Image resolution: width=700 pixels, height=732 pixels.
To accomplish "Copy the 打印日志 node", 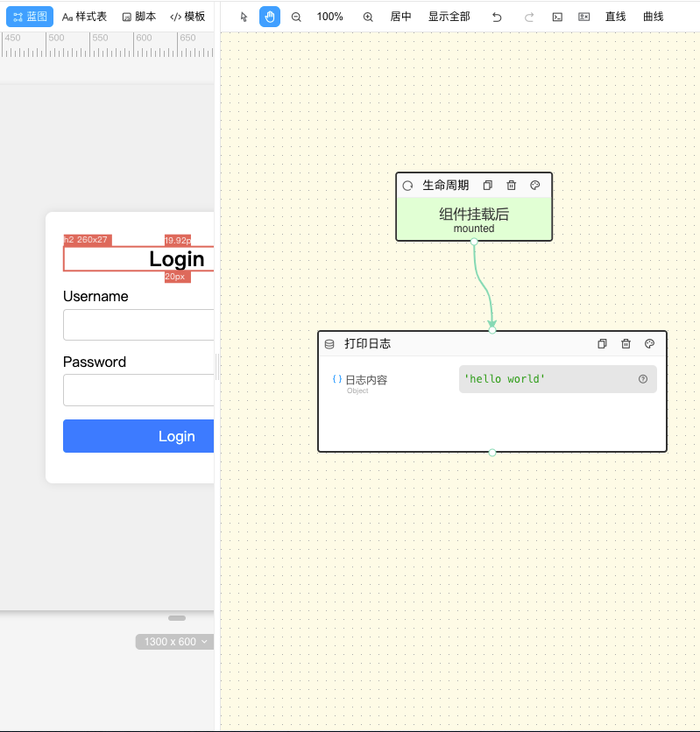I will [602, 344].
